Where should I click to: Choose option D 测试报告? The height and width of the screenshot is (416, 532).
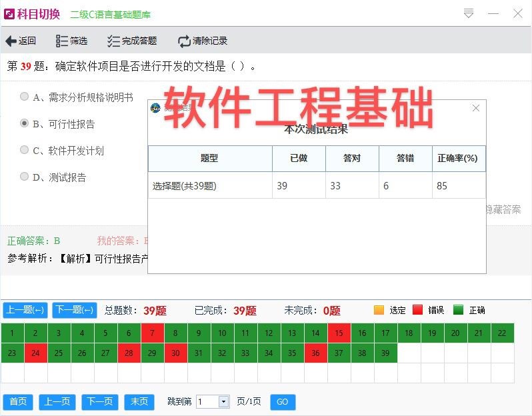[x=25, y=177]
